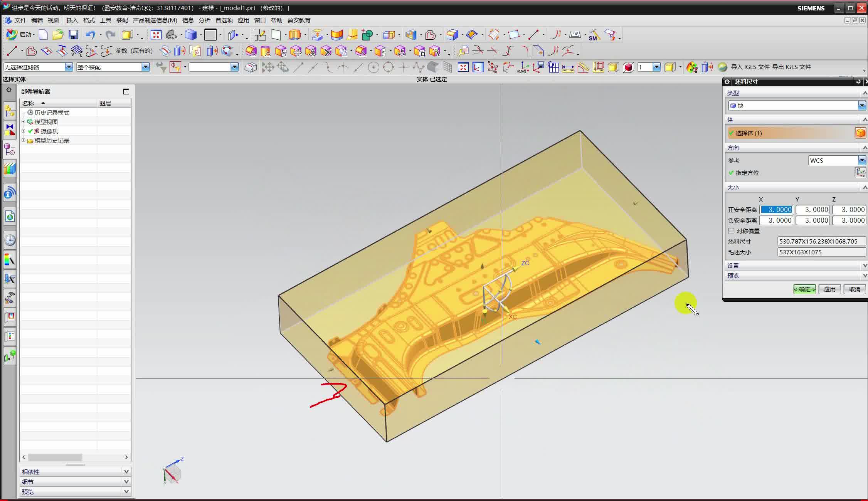Click the Save disk icon
868x501 pixels.
click(73, 35)
